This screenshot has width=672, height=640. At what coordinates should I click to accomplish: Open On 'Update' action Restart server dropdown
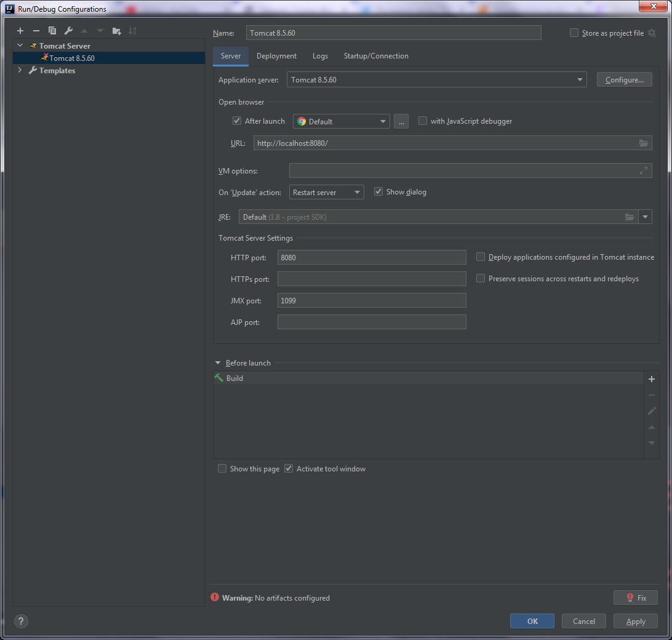pyautogui.click(x=326, y=192)
